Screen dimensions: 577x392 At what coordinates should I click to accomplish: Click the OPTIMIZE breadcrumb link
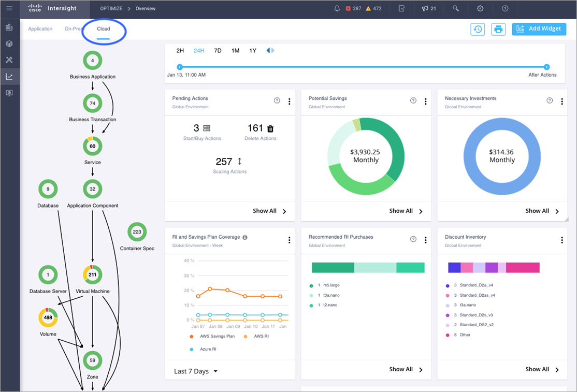(111, 8)
